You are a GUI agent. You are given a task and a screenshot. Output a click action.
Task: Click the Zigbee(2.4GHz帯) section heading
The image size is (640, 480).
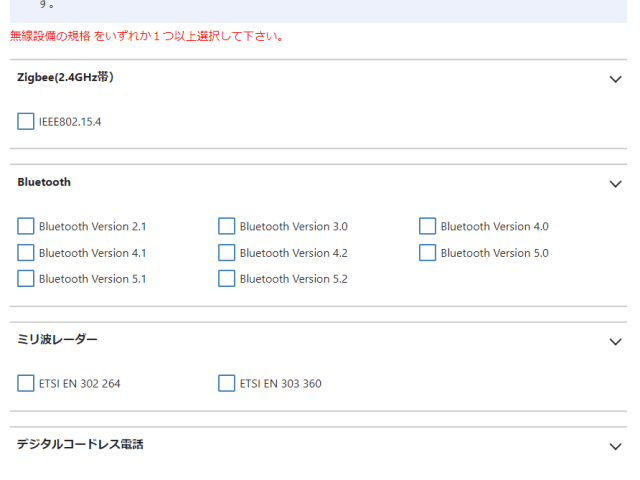[65, 77]
